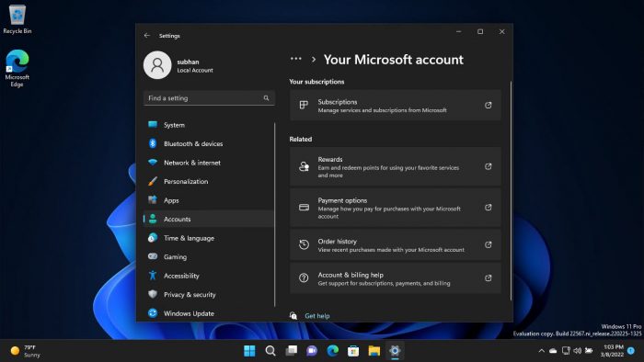Click the content pane vertical scrollbar
644x362 pixels.
pyautogui.click(x=511, y=190)
